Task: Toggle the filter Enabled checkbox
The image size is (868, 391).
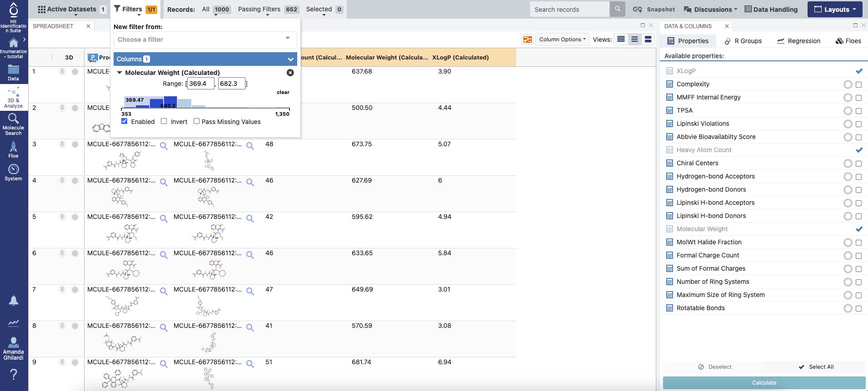Action: coord(125,121)
